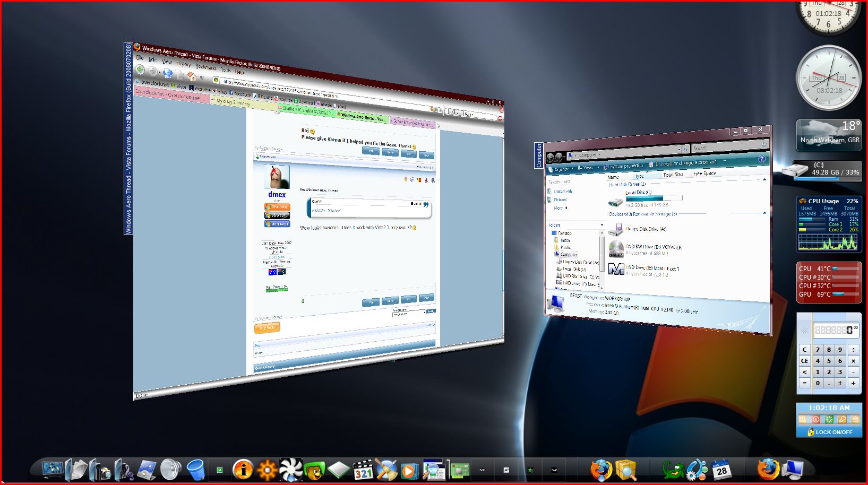
Task: Open the Firefox Help menu
Action: pyautogui.click(x=239, y=72)
